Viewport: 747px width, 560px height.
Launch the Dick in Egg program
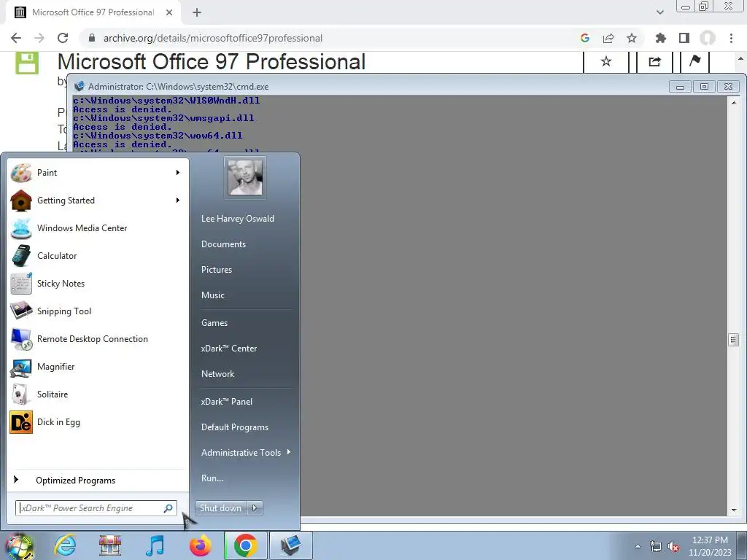click(x=97, y=422)
